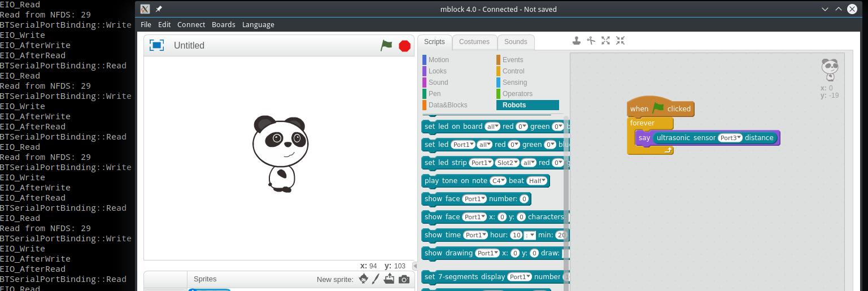Image resolution: width=868 pixels, height=291 pixels.
Task: Open colon separator dropdown in show time block
Action: (x=530, y=235)
